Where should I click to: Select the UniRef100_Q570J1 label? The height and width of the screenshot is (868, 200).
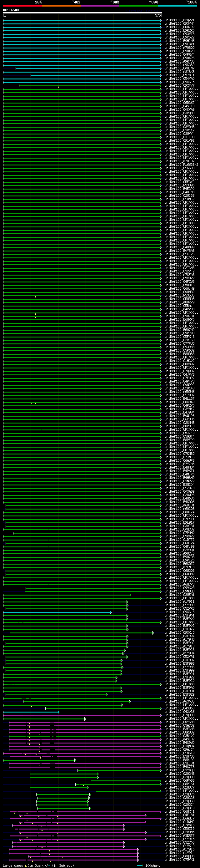tap(179, 75)
